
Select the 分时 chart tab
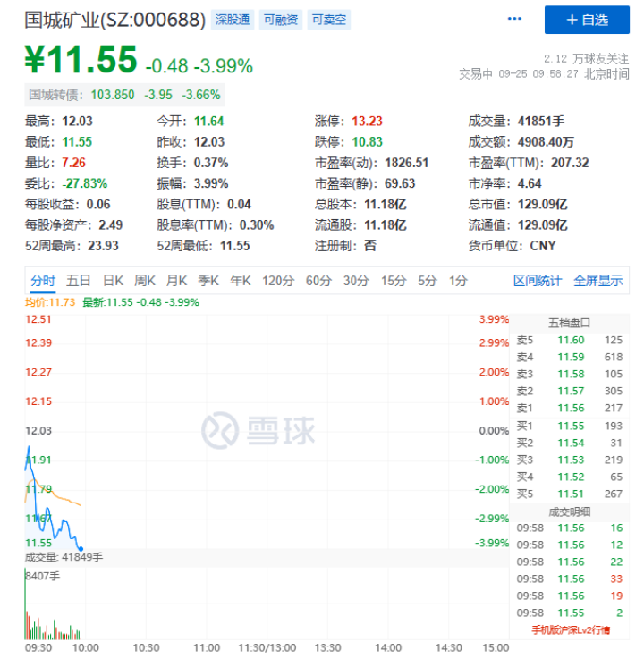43,281
